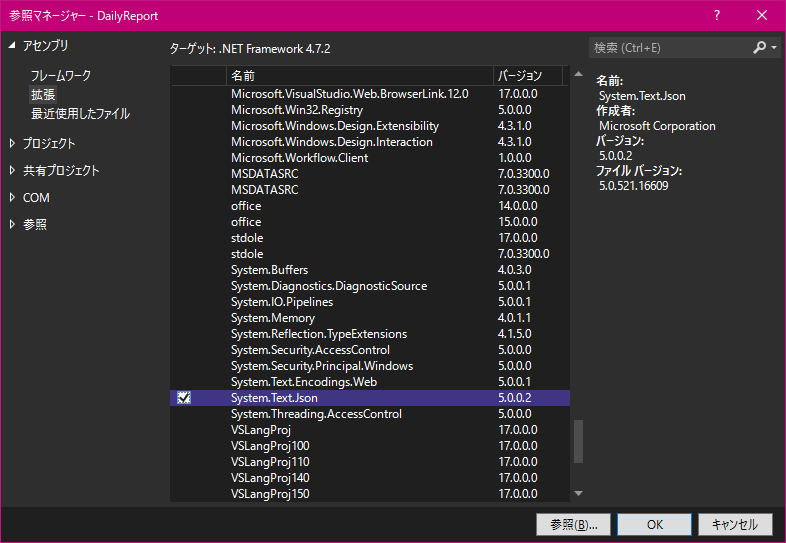Select the VSLangProj150 row
This screenshot has height=543, width=786.
370,494
